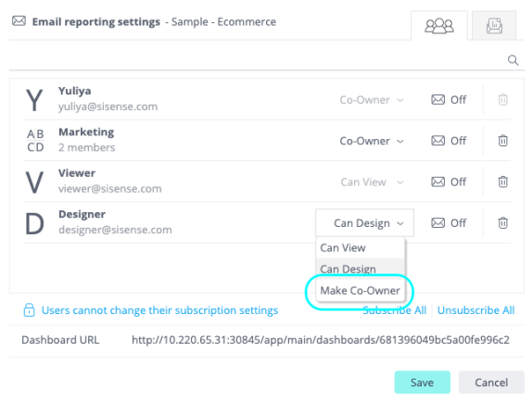Open the users sharing tab icon
Image resolution: width=532 pixels, height=402 pixels.
[x=439, y=26]
